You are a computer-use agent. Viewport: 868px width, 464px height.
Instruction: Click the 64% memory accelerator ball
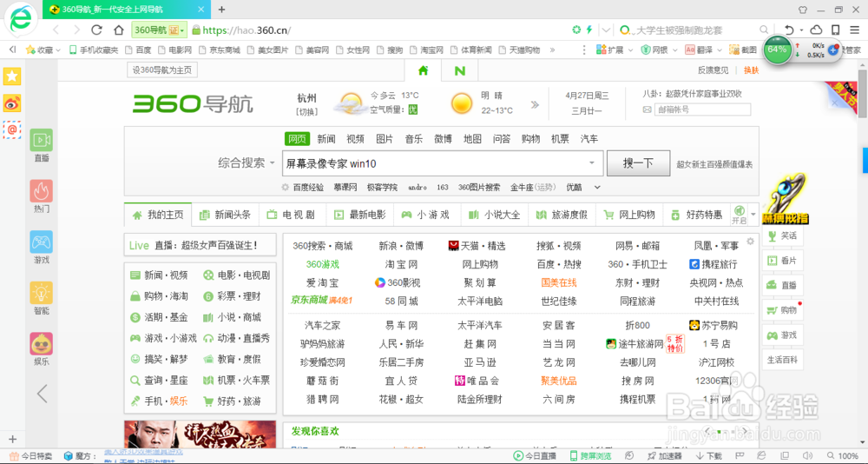777,50
